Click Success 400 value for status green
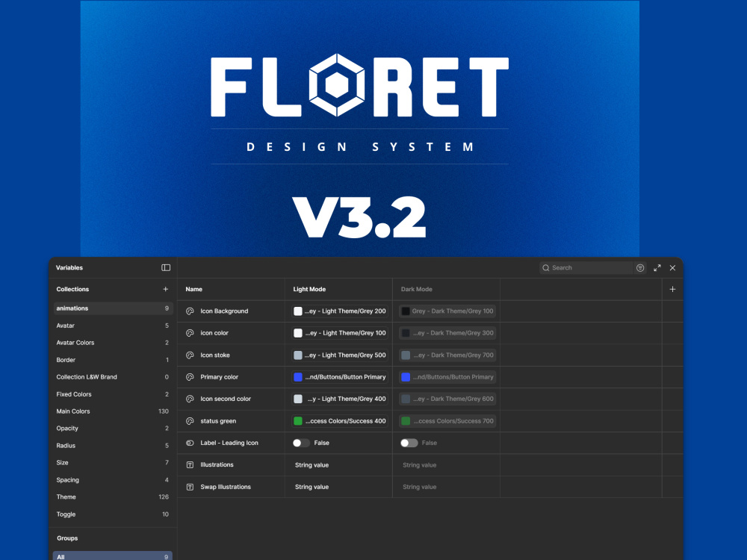The image size is (747, 560). coord(340,421)
